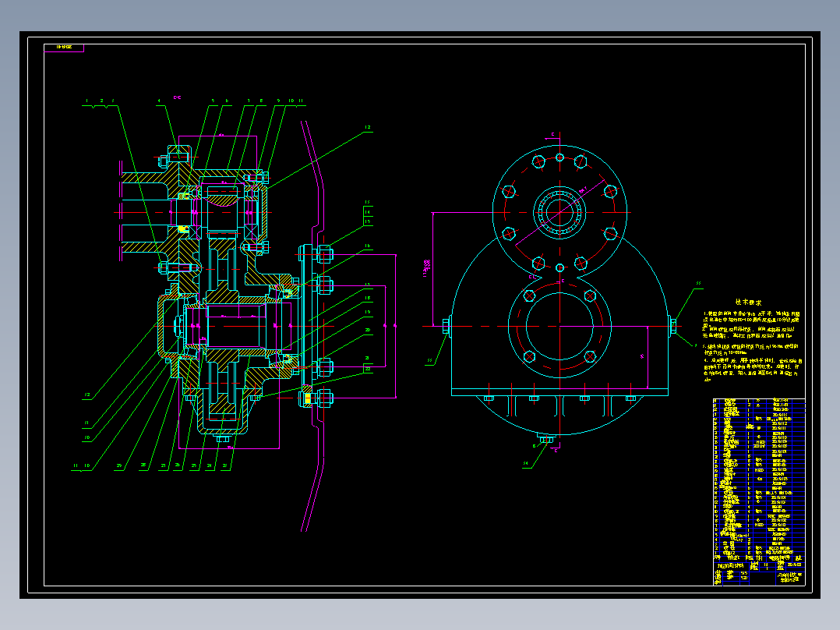This screenshot has width=840, height=630.
Task: Select balloon callout number 1 on left view
Action: tap(87, 99)
